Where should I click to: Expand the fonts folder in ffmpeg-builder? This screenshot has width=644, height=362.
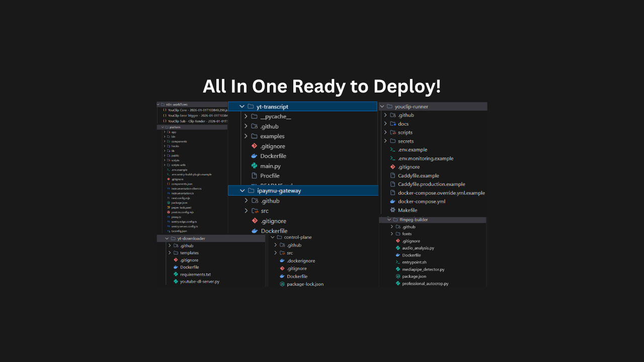coord(391,234)
